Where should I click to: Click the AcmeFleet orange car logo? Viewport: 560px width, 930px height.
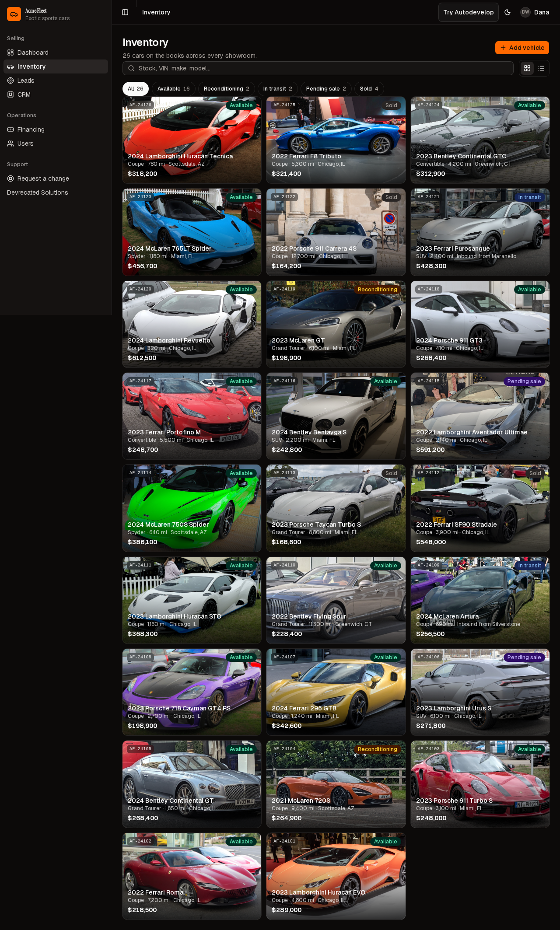pos(14,14)
